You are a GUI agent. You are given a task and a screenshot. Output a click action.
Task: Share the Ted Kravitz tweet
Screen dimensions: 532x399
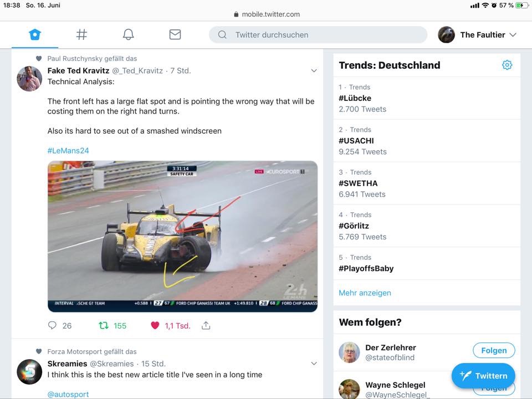point(206,325)
